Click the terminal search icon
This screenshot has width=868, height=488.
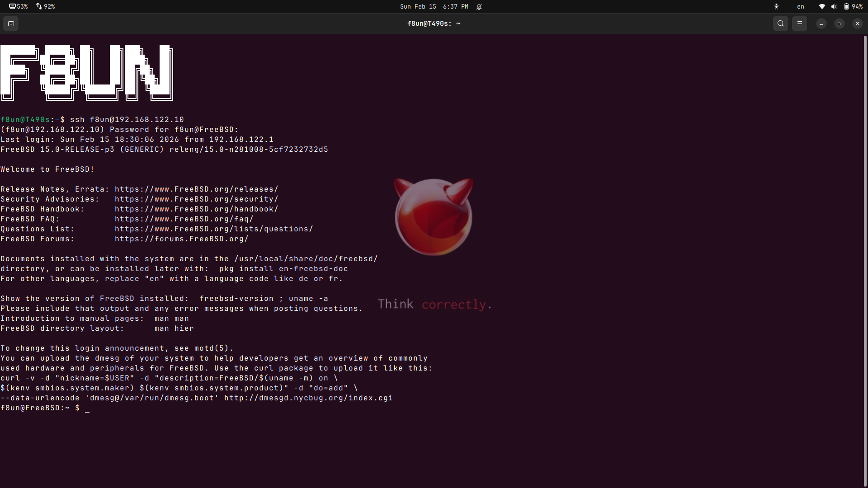point(780,23)
